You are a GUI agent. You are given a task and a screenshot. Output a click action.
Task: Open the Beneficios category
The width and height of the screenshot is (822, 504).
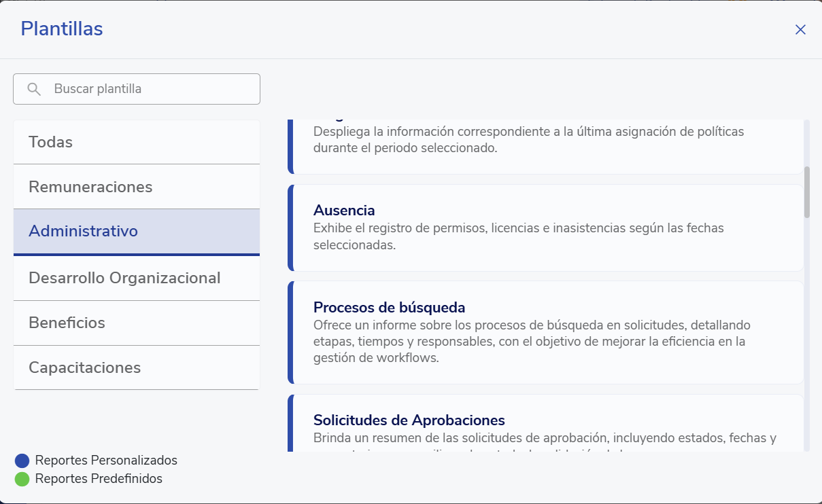[x=136, y=323]
